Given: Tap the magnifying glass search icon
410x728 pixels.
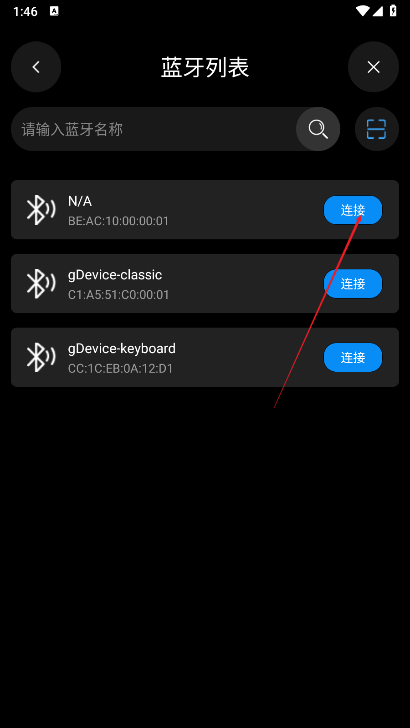Looking at the screenshot, I should (x=318, y=129).
